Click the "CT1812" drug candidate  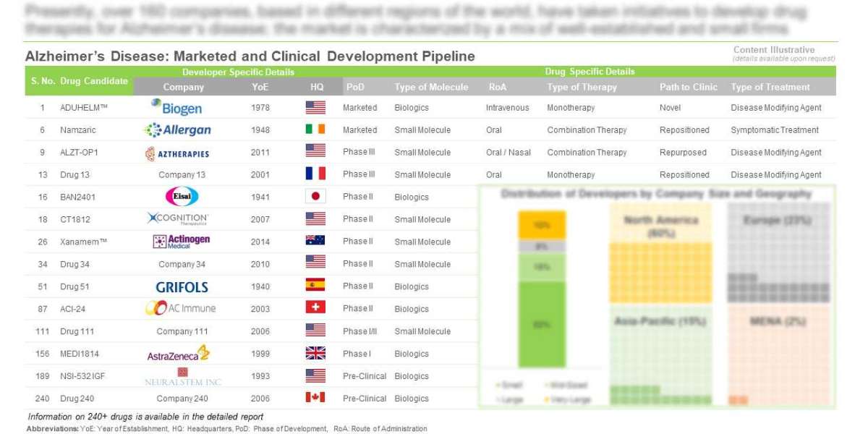(x=75, y=220)
